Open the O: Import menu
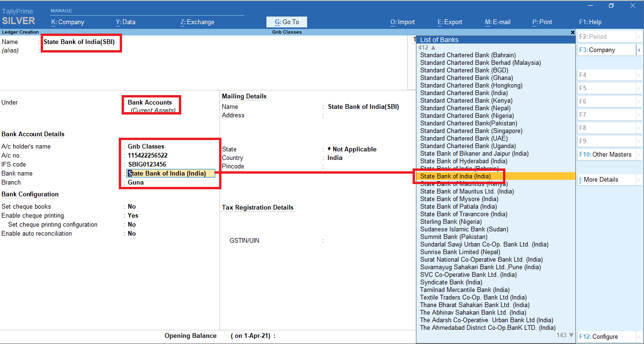 point(402,22)
